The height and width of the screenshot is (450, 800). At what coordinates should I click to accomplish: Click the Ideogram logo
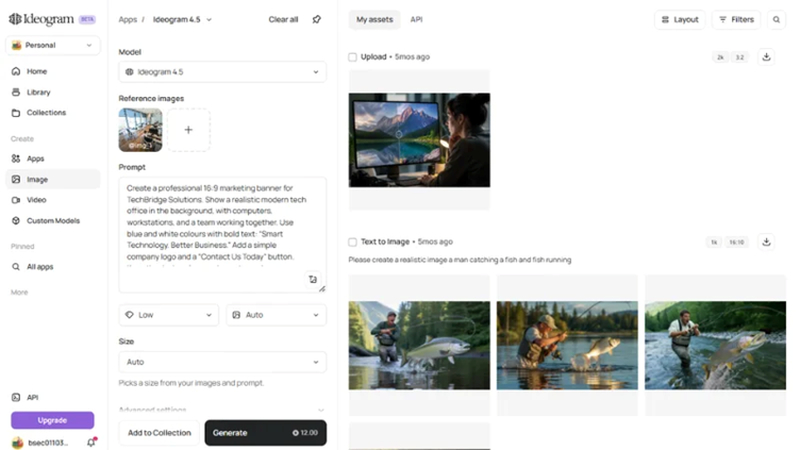tap(41, 19)
